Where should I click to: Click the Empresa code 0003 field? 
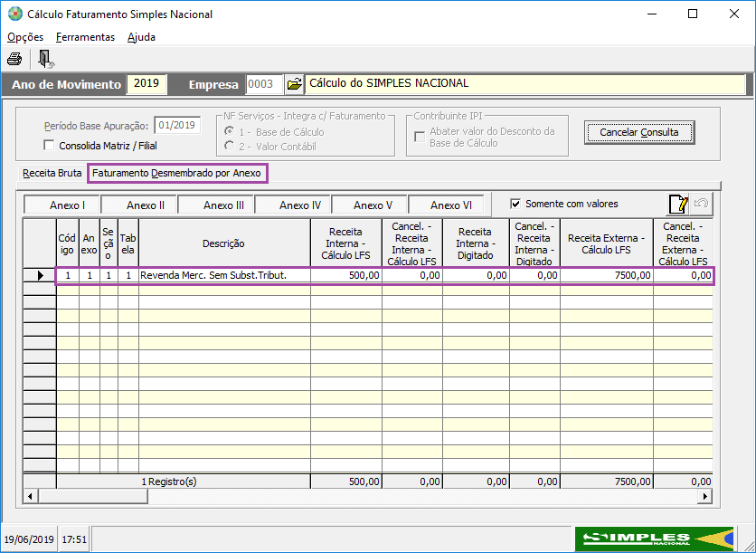pyautogui.click(x=264, y=84)
